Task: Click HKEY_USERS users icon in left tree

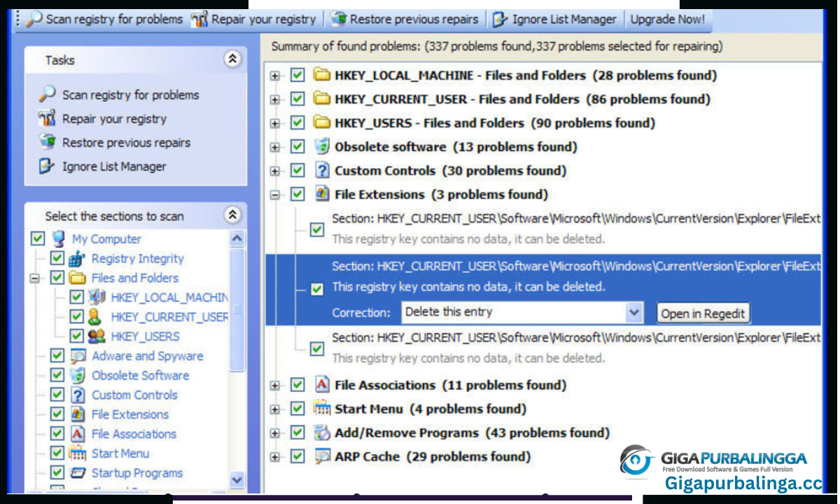Action: (x=97, y=336)
